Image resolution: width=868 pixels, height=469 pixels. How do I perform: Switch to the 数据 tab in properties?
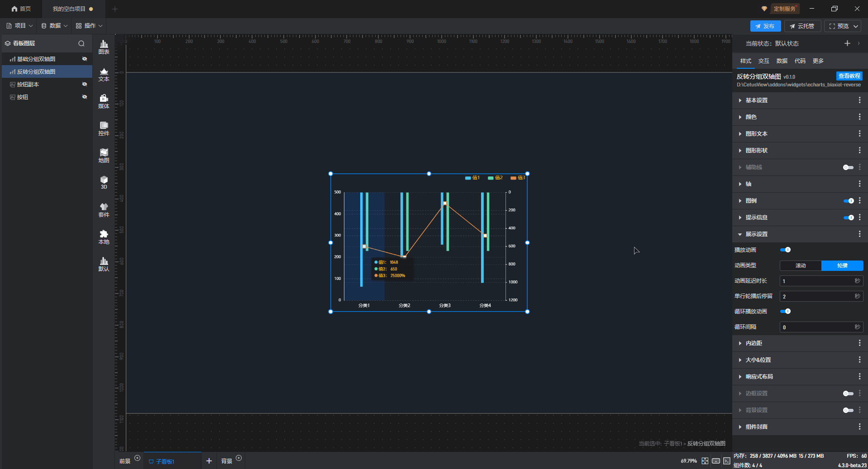[x=782, y=61]
